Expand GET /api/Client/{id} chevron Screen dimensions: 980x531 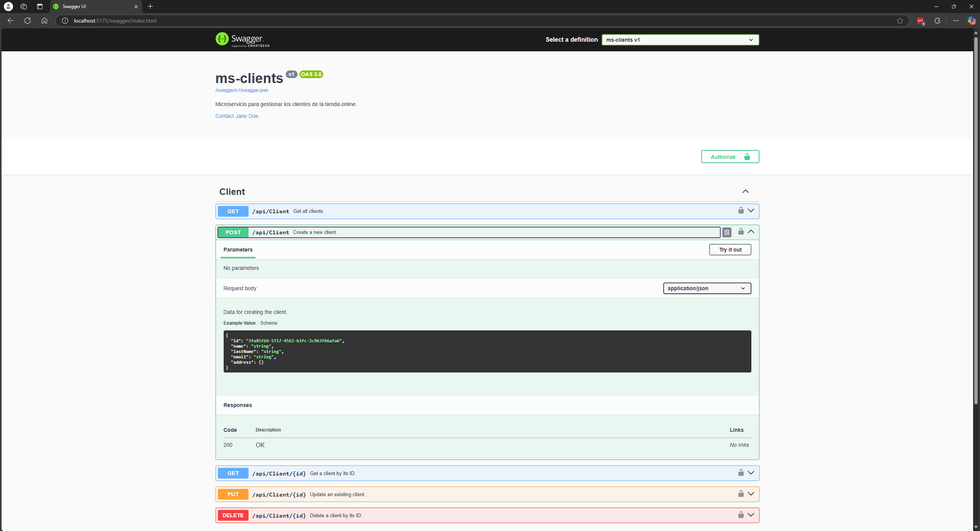click(751, 473)
